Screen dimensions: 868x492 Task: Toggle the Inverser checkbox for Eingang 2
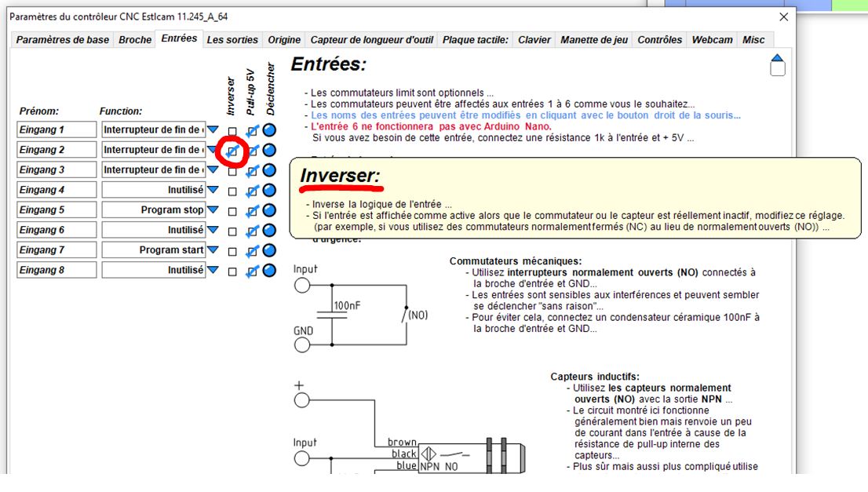click(x=232, y=151)
